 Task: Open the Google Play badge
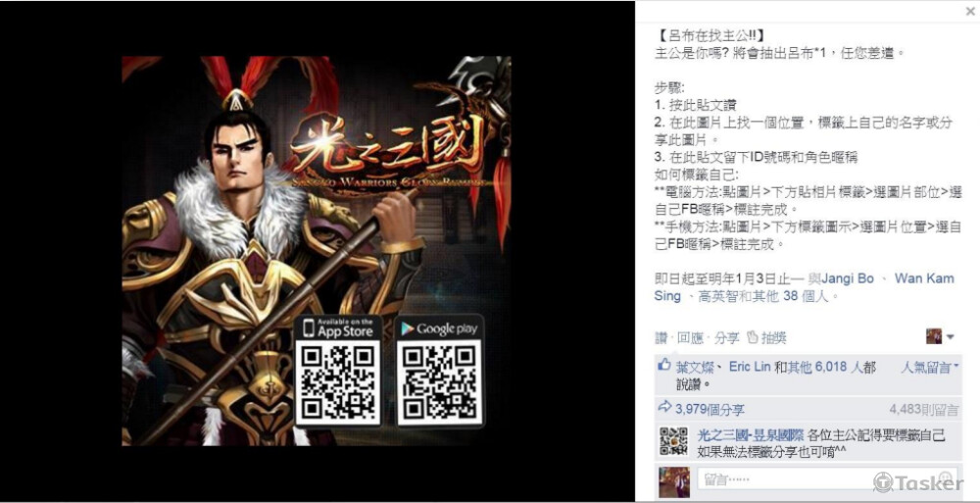(440, 328)
